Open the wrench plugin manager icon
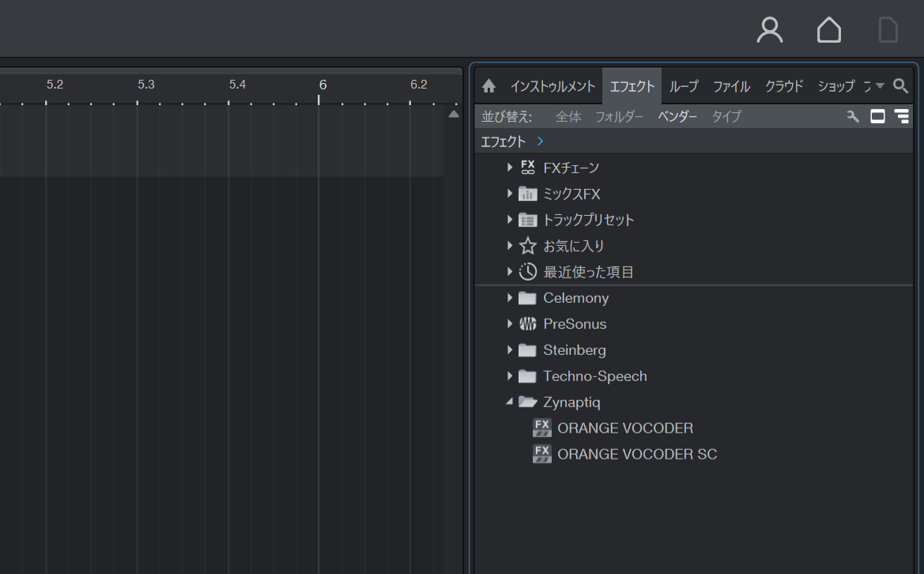Screen dimensions: 924x574 (x=853, y=117)
